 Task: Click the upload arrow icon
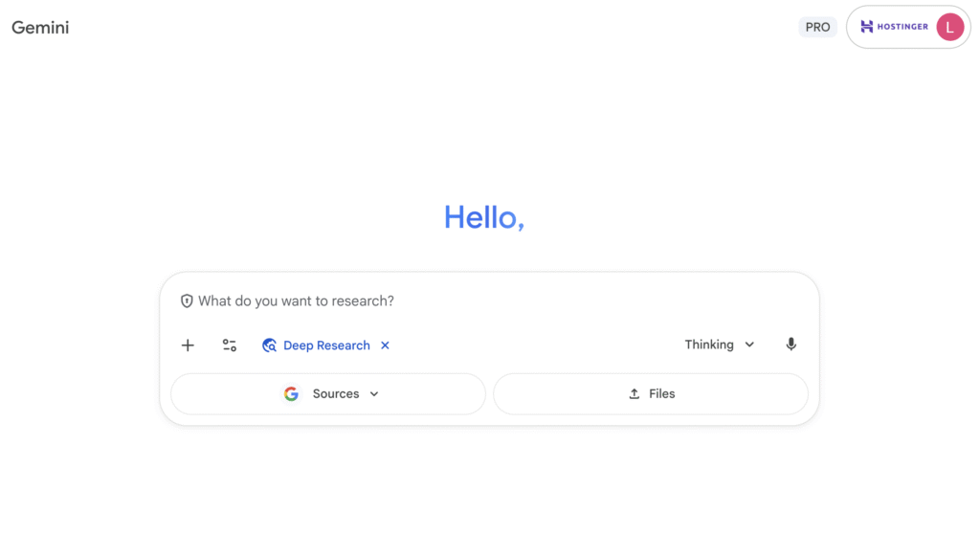[x=634, y=393]
